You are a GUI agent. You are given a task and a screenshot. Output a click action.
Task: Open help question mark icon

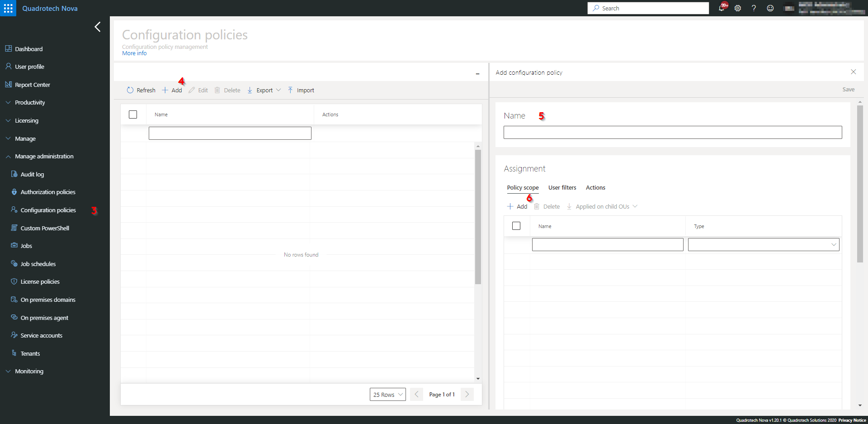(754, 8)
